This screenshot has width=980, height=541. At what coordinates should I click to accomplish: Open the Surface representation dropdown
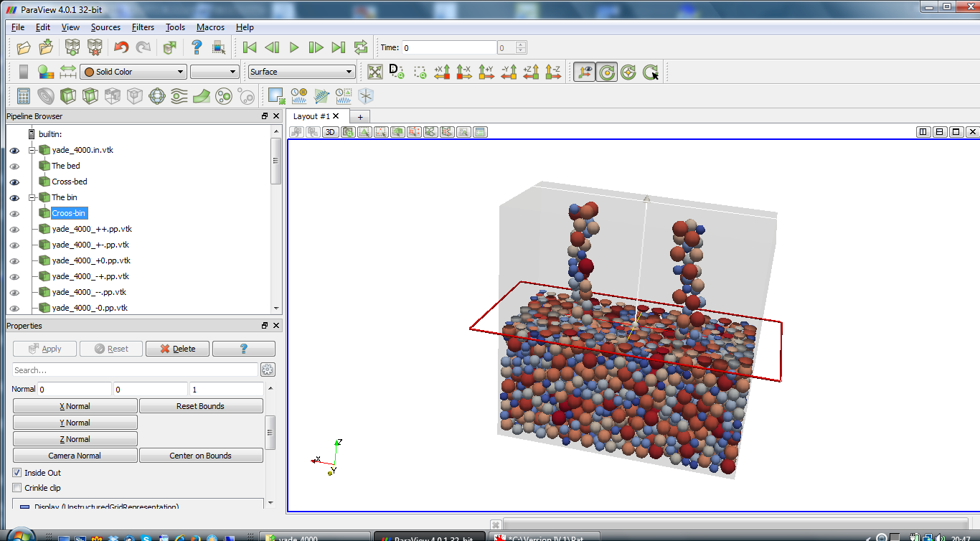point(301,72)
